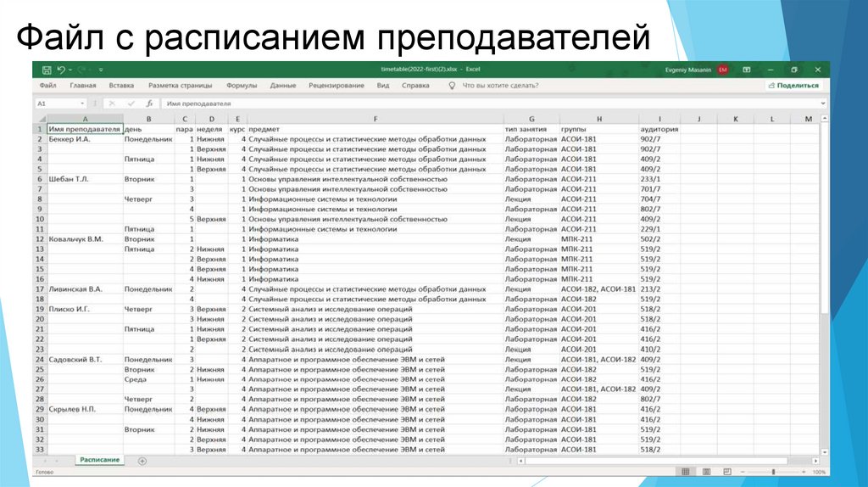Screen dimensions: 868x487
Task: Open the Вид ribbon tab
Action: (383, 86)
